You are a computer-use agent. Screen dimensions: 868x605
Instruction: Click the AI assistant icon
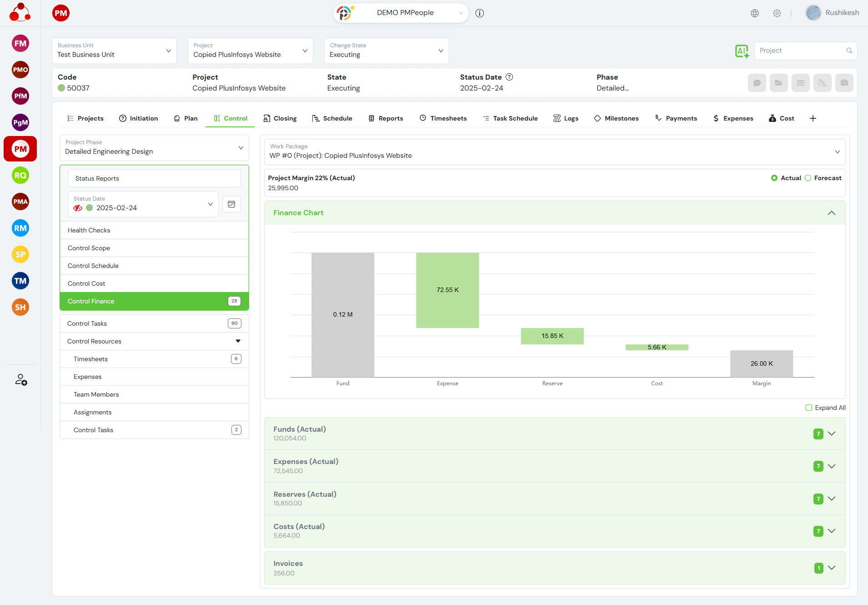[x=742, y=51]
